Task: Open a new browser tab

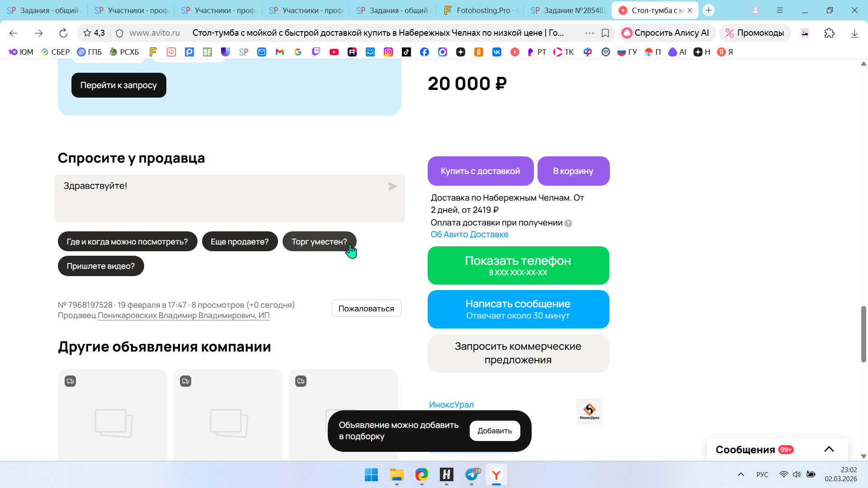Action: (x=708, y=10)
